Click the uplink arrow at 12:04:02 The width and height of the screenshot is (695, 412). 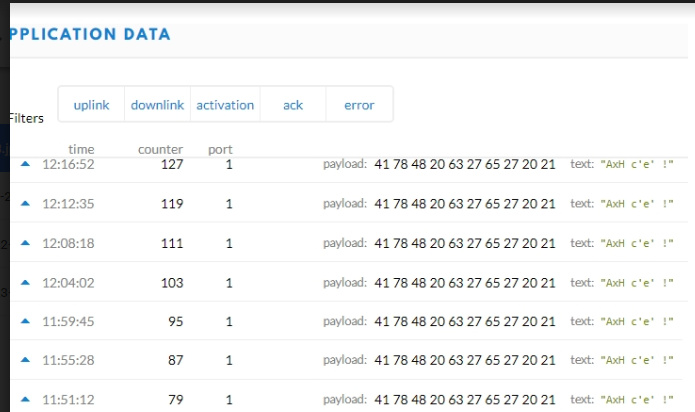[x=26, y=283]
